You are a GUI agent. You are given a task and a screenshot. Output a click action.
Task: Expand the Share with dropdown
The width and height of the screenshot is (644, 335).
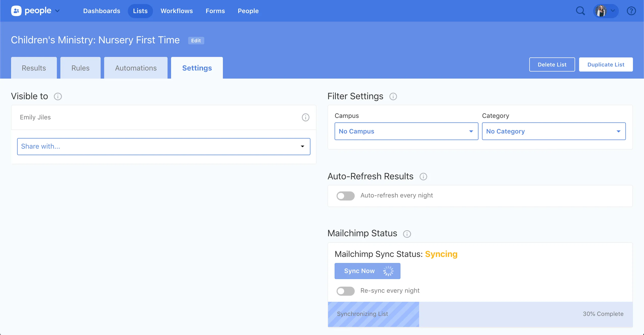coord(164,146)
